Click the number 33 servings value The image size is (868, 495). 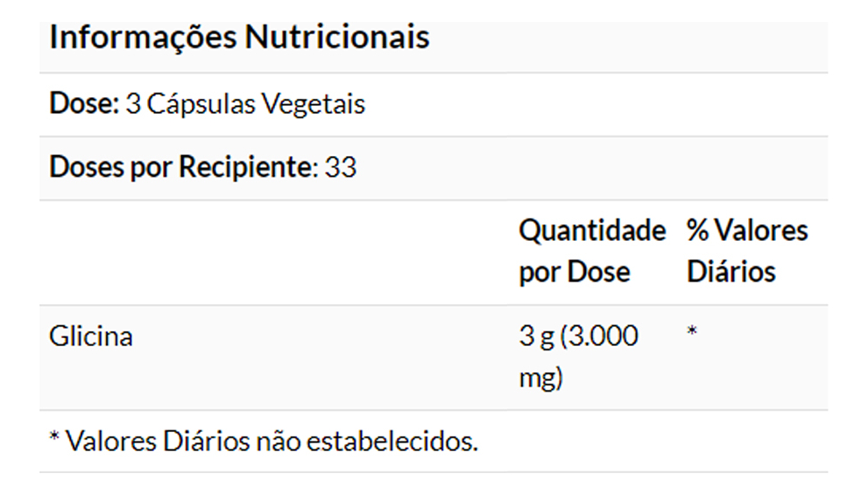point(341,167)
